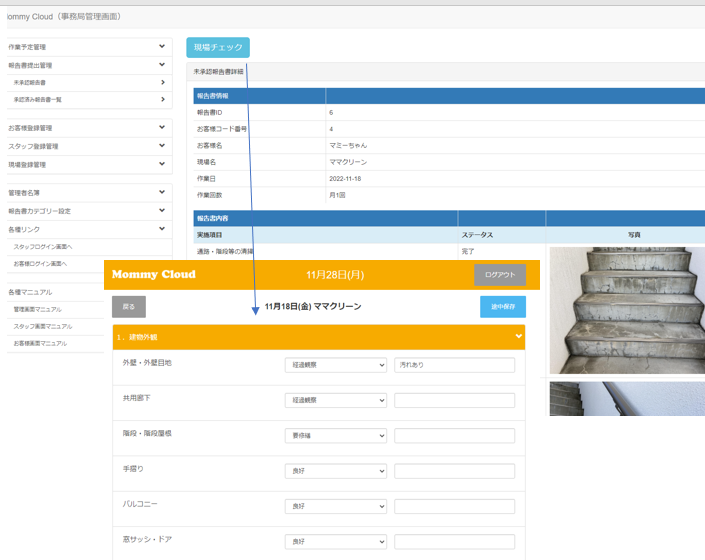Screen dimensions: 705x560
Task: Expand the お客様登録管理 chevron
Action: (162, 128)
